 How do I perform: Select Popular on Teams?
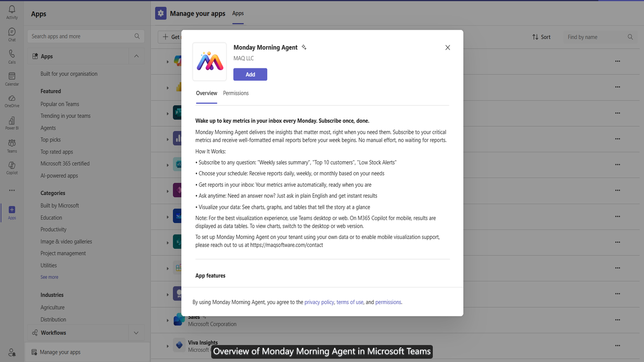click(x=60, y=104)
